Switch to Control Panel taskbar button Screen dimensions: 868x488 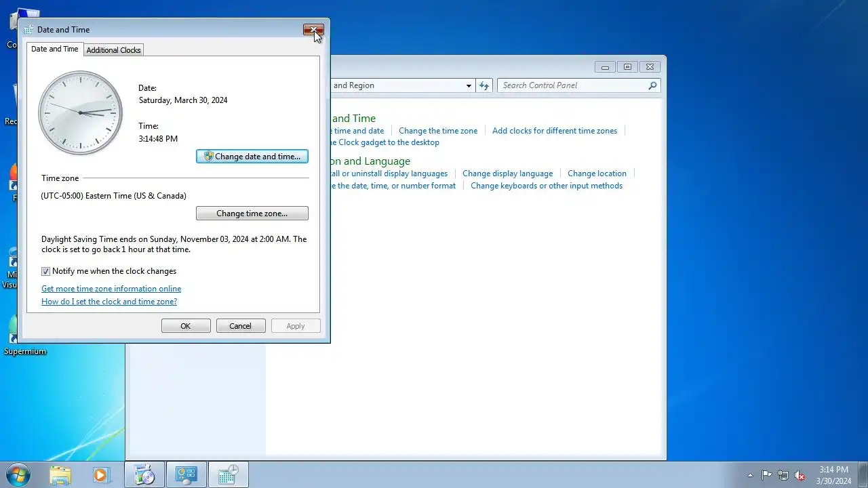pos(186,474)
